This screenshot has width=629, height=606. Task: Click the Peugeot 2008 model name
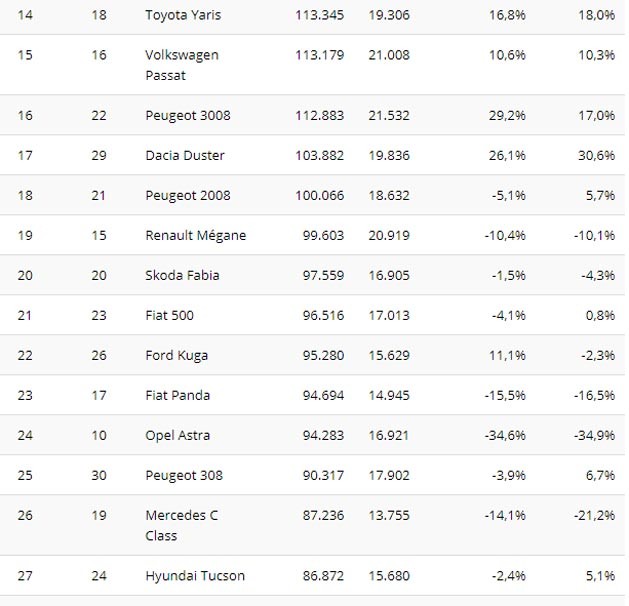[188, 195]
